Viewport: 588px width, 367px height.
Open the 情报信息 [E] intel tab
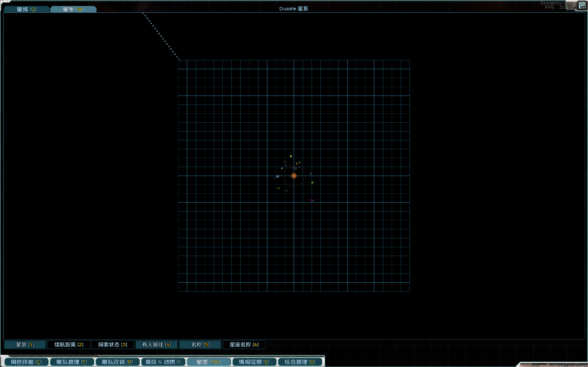coord(254,362)
